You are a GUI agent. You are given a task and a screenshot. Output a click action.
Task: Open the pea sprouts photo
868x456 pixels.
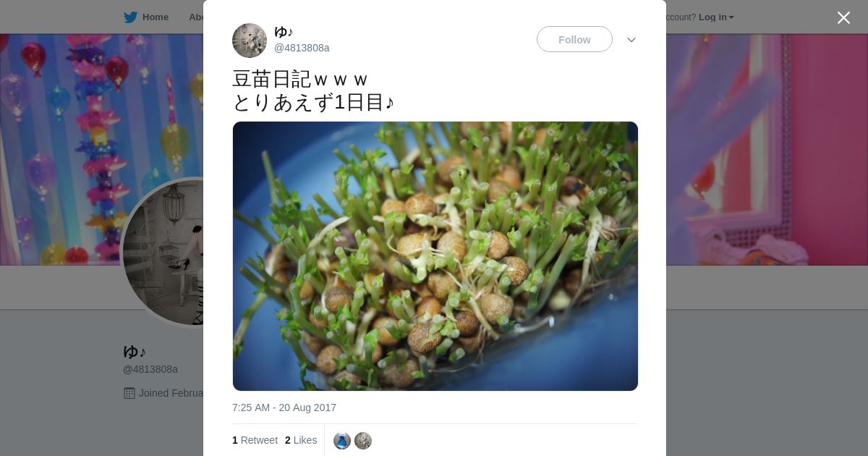click(435, 256)
